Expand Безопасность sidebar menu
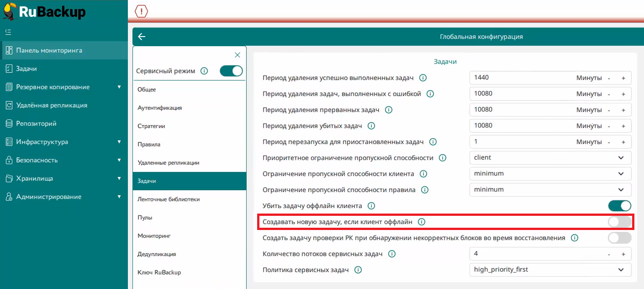Image resolution: width=644 pixels, height=289 pixels. click(119, 160)
